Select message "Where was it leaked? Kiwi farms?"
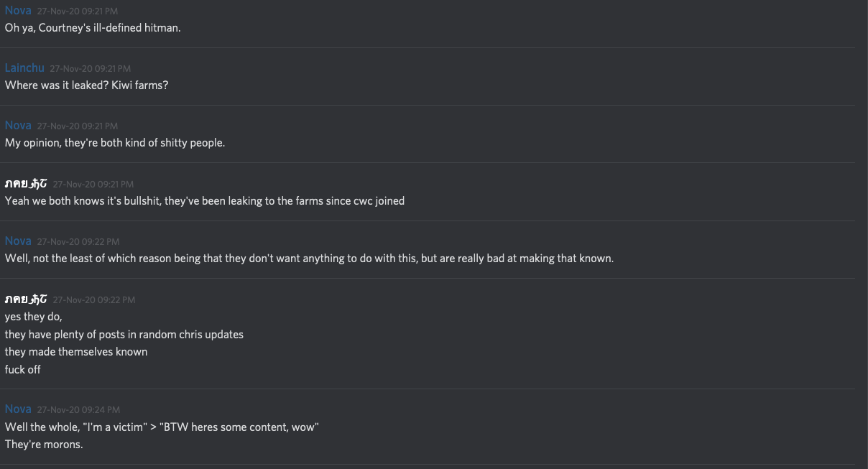 (x=86, y=85)
